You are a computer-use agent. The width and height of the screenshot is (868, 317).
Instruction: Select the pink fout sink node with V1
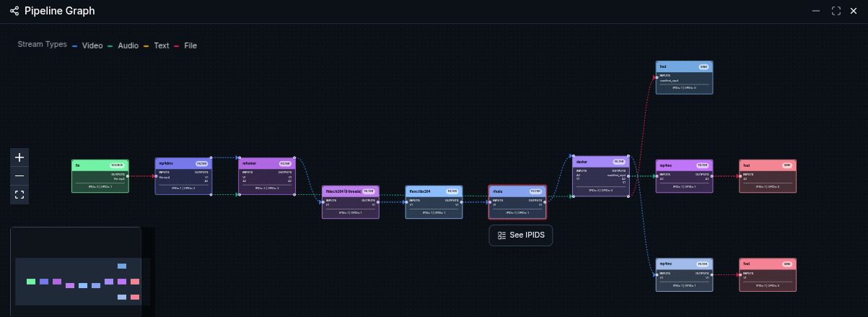[x=768, y=275]
